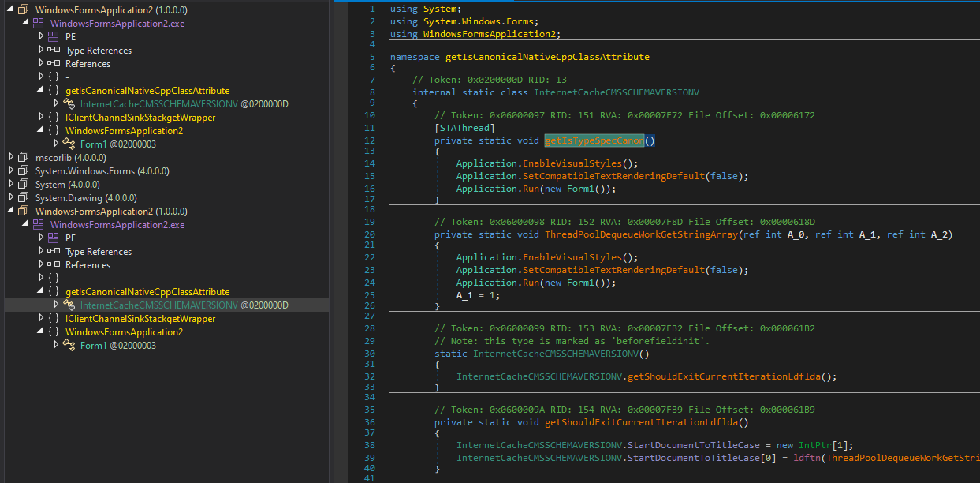
Task: Click the System.Windows.Forms assembly icon
Action: [x=23, y=171]
